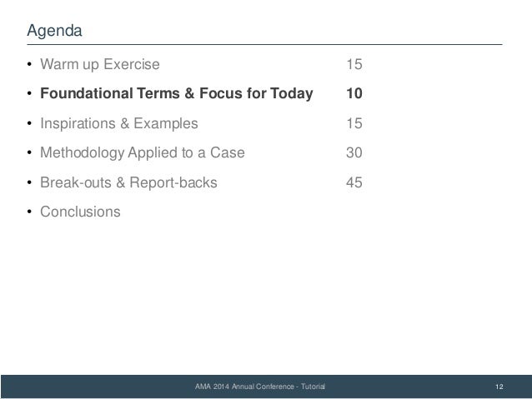Select the bullet dot before Break-outs
The height and width of the screenshot is (399, 532).
pos(31,183)
